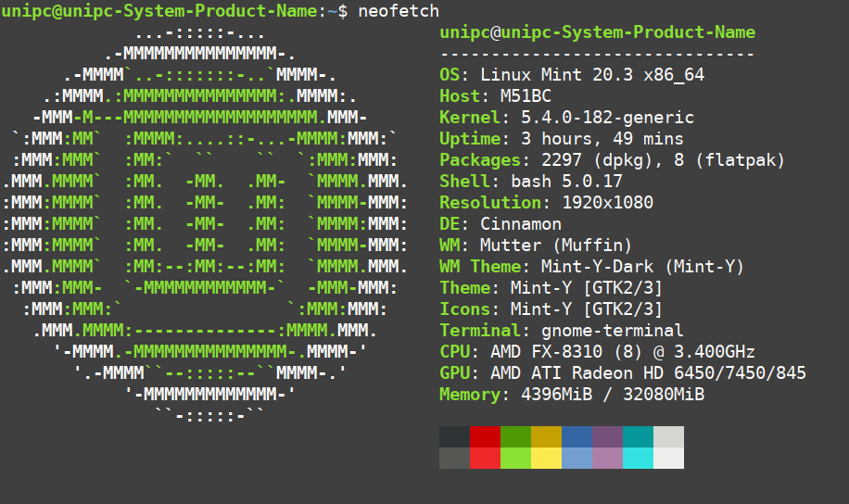Click the dark purple swatch in top row

tap(607, 437)
